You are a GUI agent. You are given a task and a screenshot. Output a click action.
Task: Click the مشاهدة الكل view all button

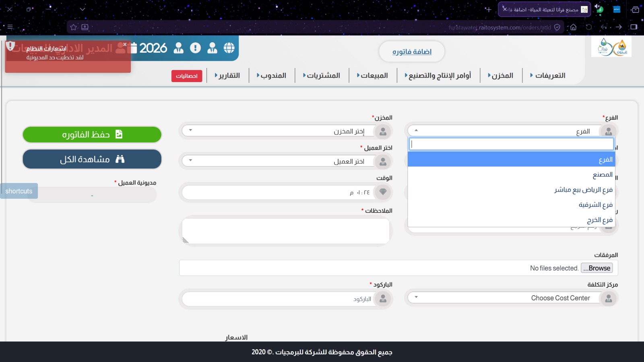tap(92, 159)
